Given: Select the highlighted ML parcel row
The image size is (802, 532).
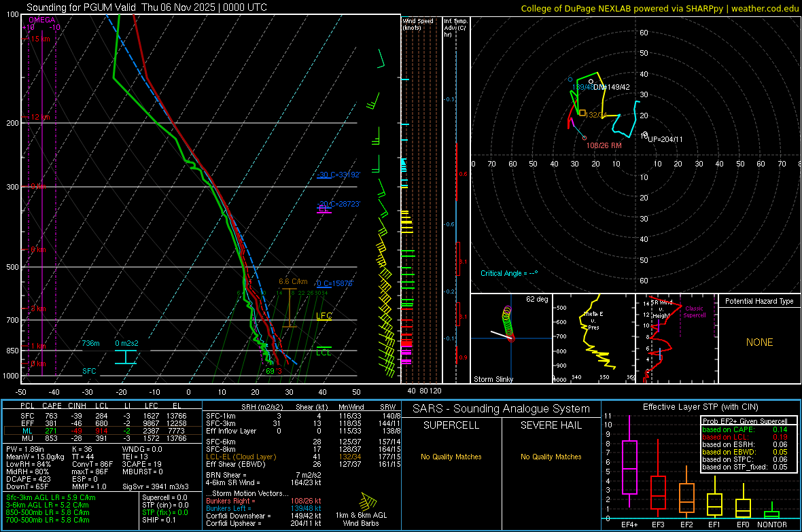Looking at the screenshot, I should pyautogui.click(x=103, y=431).
